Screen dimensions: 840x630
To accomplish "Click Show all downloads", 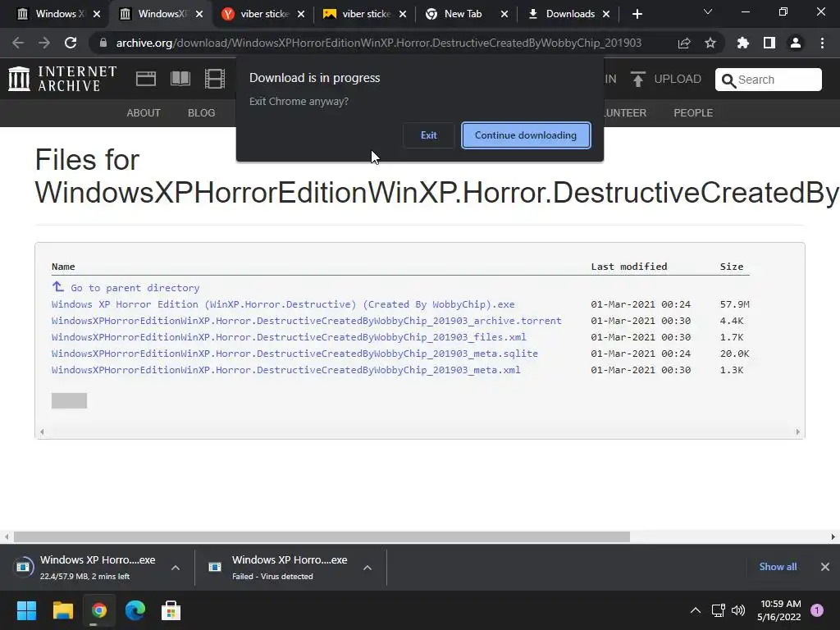I will (x=778, y=567).
